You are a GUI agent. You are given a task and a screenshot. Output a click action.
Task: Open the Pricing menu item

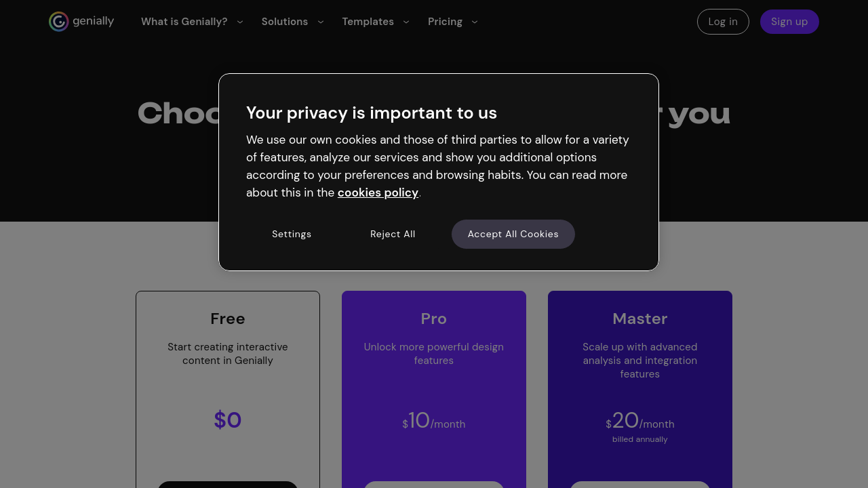[445, 22]
